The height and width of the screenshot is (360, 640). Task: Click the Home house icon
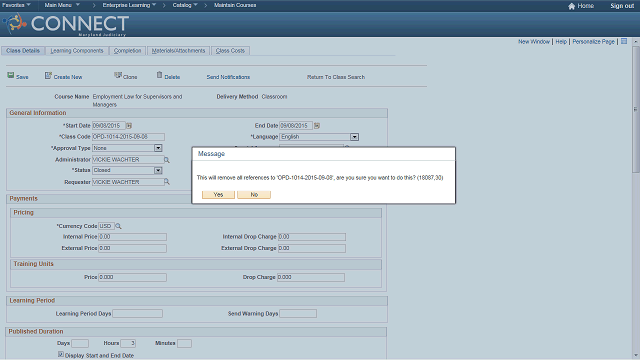coord(571,6)
